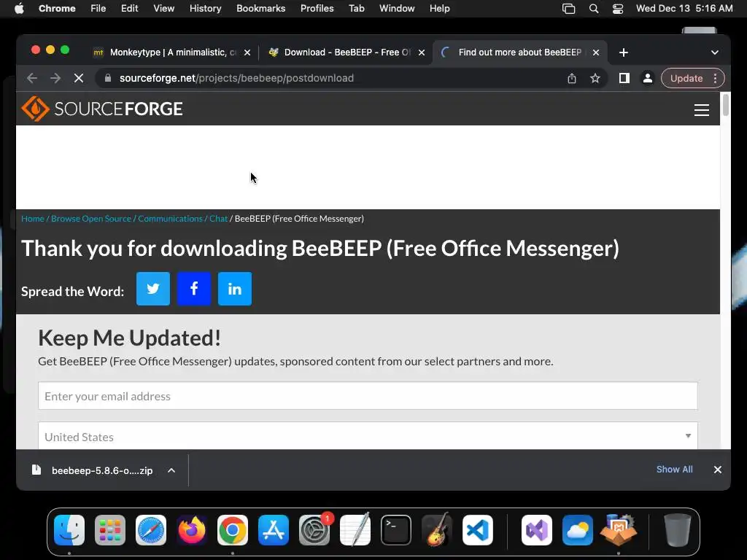Open the Apple menu

(x=19, y=8)
